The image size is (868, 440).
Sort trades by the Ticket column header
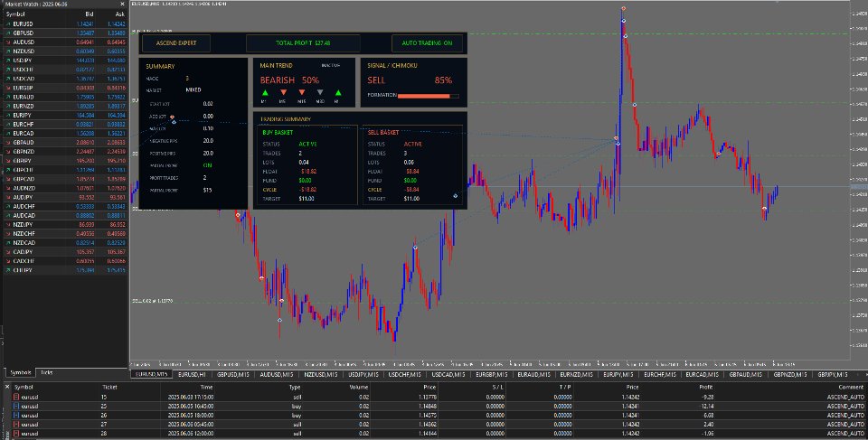pos(109,388)
